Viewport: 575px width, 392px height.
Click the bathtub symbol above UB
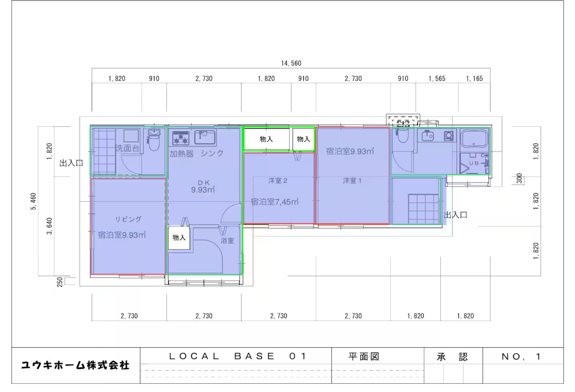click(x=474, y=139)
